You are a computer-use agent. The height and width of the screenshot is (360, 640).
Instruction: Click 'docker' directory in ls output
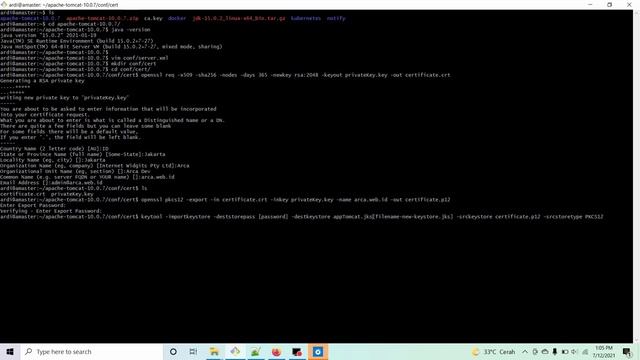click(177, 18)
